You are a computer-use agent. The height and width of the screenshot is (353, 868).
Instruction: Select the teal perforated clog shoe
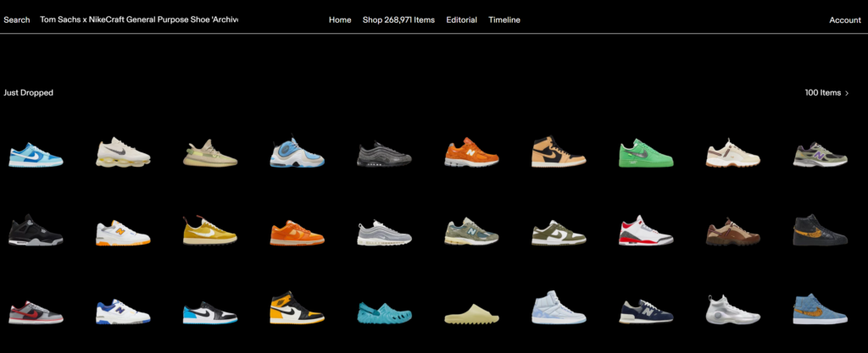coord(384,312)
